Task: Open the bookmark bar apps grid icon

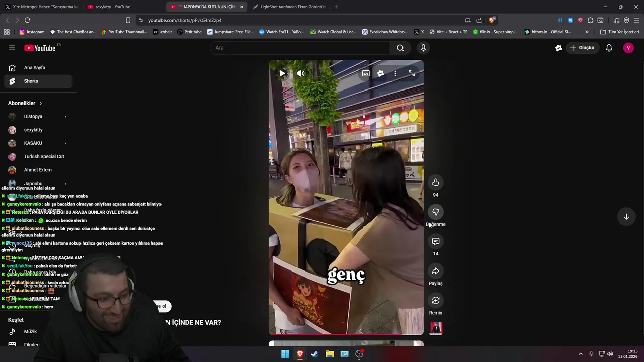Action: coord(7,32)
